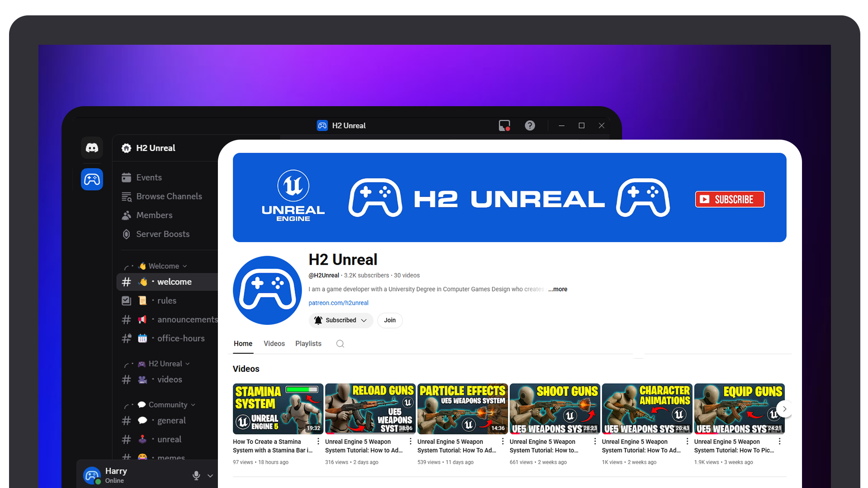Click the channel search magnifier icon

[x=340, y=344]
